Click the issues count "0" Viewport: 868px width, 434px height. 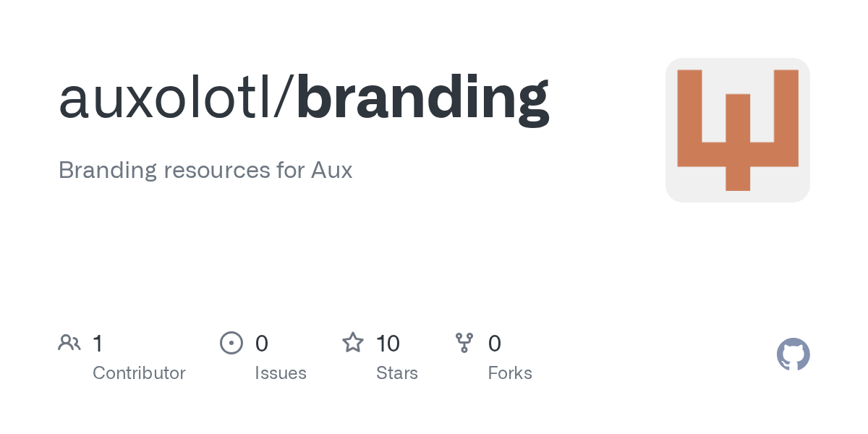click(x=262, y=343)
